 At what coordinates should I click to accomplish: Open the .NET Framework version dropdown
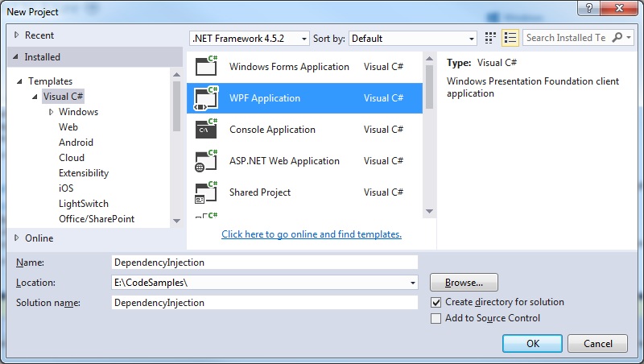(250, 38)
